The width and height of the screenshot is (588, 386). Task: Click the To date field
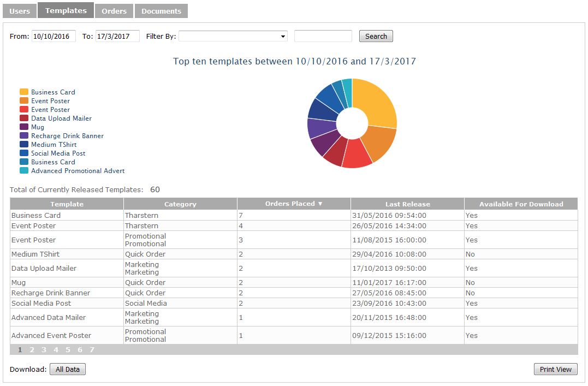[x=117, y=37]
